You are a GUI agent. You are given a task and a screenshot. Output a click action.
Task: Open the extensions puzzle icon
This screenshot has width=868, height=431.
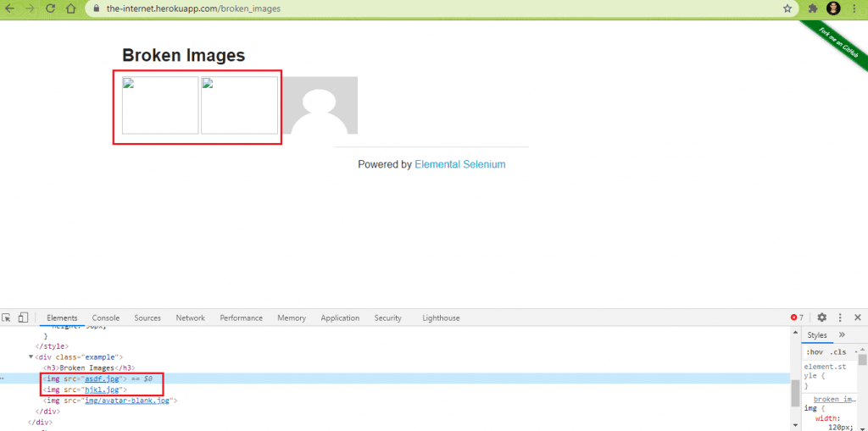813,8
